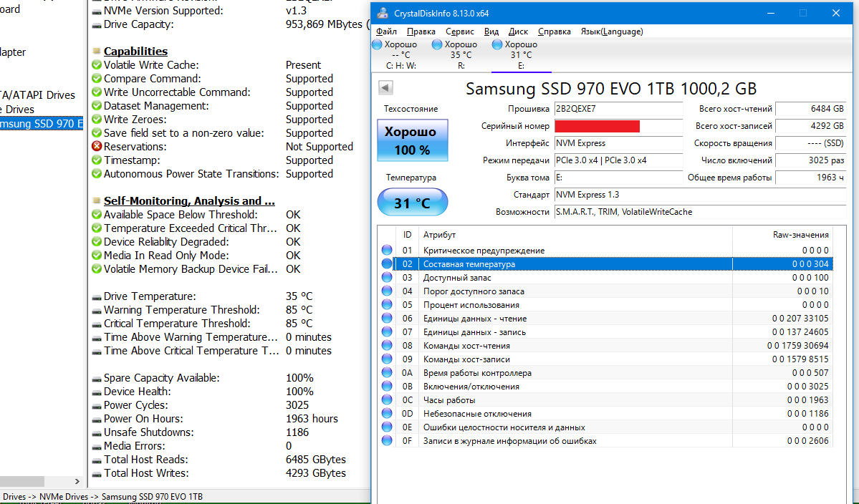This screenshot has width=859, height=504.
Task: Open the Файл menu in CrystalDiskInfo
Action: tap(386, 31)
